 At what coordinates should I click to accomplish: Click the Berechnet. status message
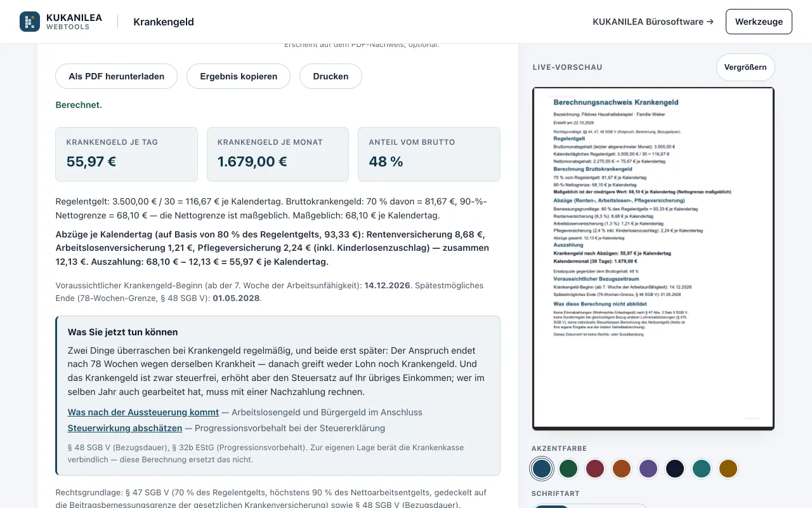79,105
